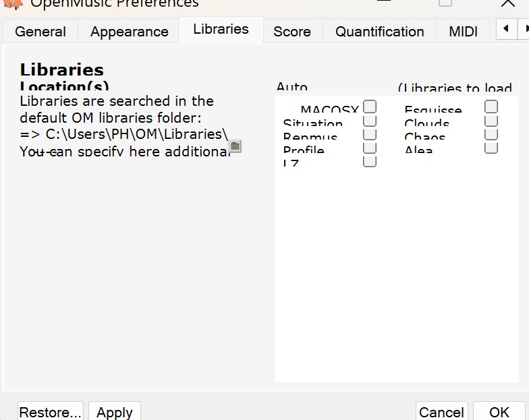This screenshot has width=529, height=420.
Task: Click Cancel to discard preference changes
Action: pyautogui.click(x=441, y=412)
